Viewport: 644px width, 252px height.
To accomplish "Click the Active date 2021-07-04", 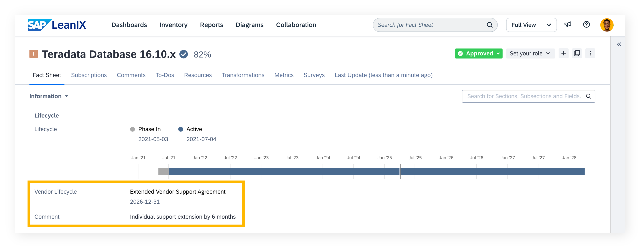I will point(201,139).
